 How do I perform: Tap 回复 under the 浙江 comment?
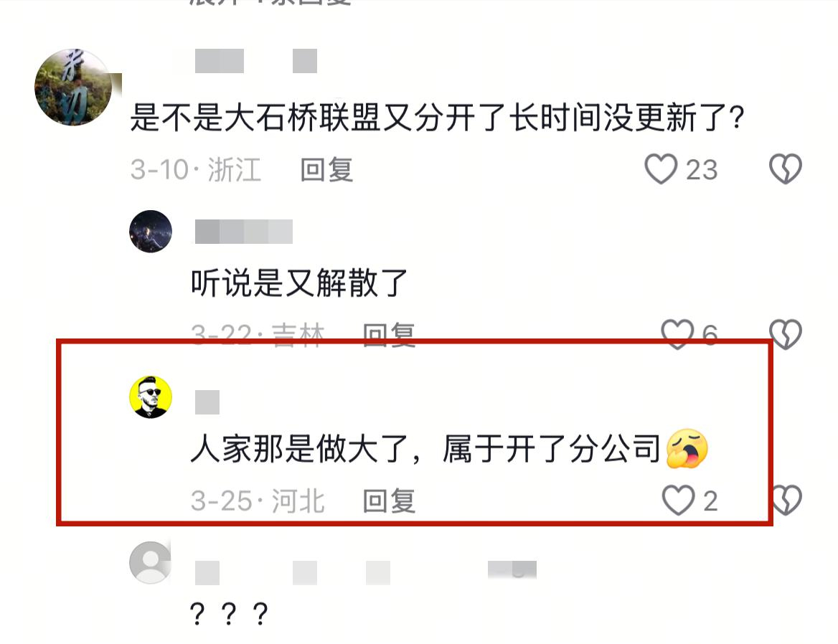point(326,170)
